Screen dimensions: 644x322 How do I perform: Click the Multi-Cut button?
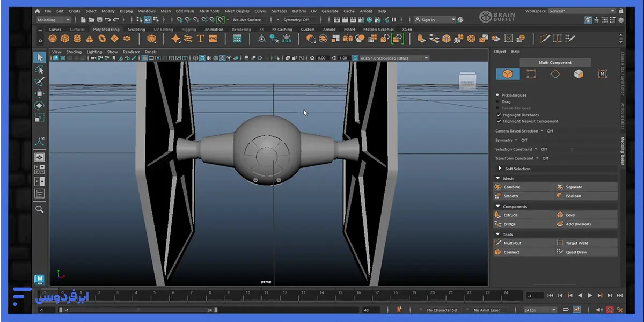coord(524,243)
